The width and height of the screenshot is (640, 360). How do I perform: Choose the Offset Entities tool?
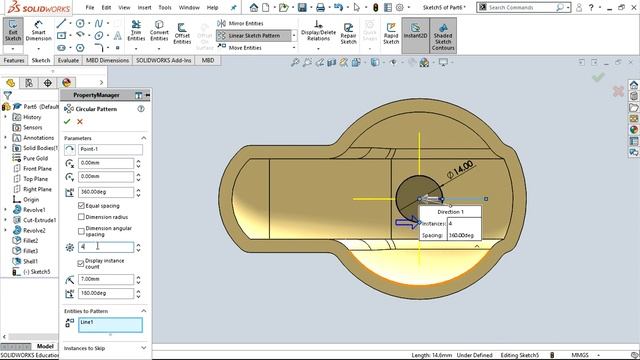[x=182, y=33]
